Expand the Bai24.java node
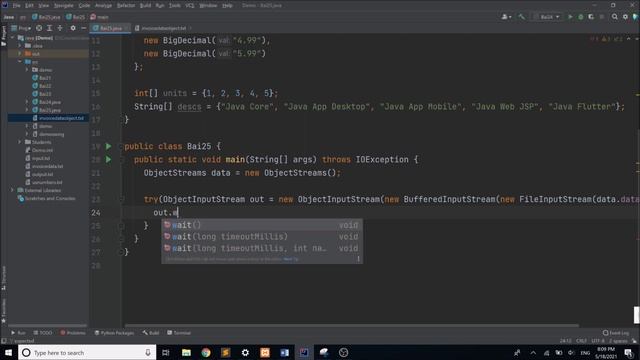The height and width of the screenshot is (360, 640). tap(27, 102)
